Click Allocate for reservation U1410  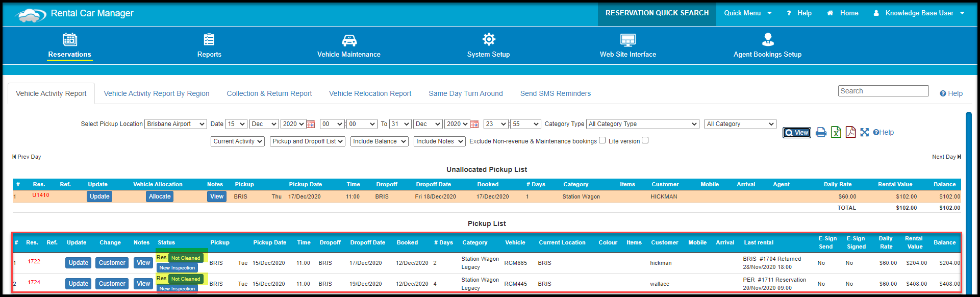pos(160,196)
